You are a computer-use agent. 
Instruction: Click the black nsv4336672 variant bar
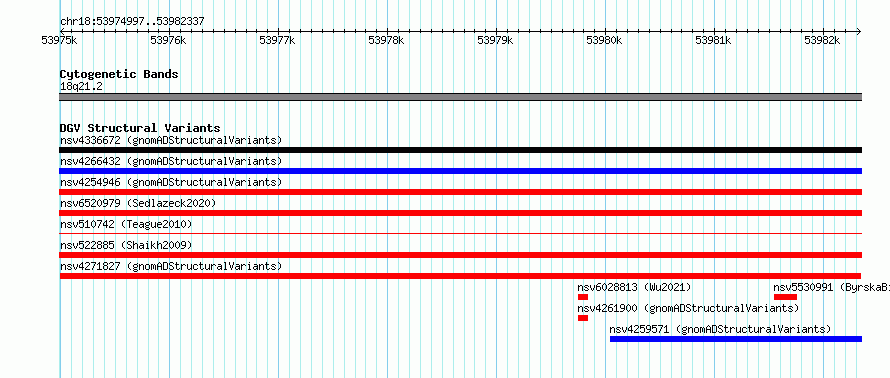[460, 150]
